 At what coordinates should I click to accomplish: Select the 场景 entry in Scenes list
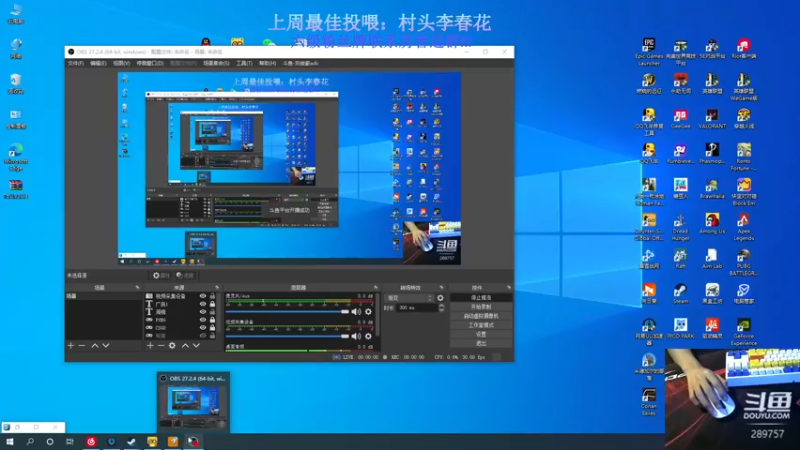(x=103, y=296)
